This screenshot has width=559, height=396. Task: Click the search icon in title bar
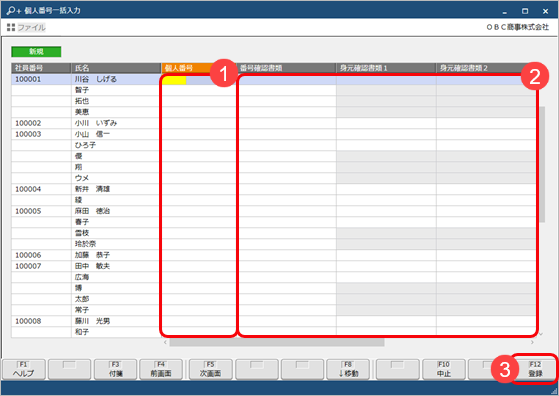coord(14,11)
